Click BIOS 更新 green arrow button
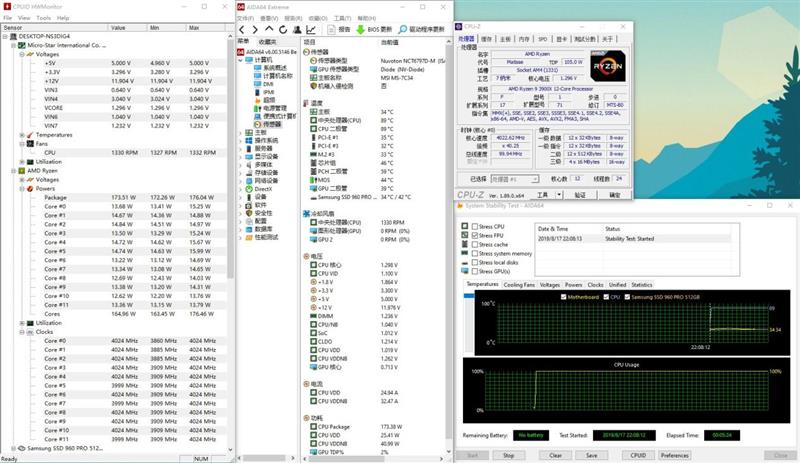The width and height of the screenshot is (800, 463). [374, 30]
